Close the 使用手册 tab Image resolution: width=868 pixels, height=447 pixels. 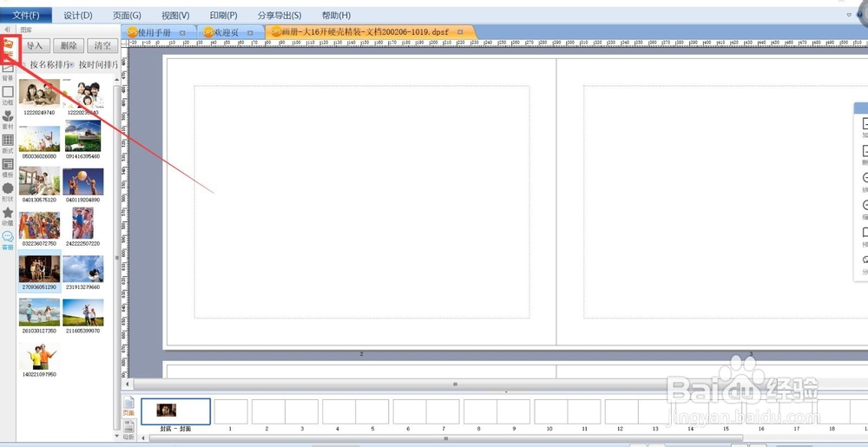pos(182,33)
